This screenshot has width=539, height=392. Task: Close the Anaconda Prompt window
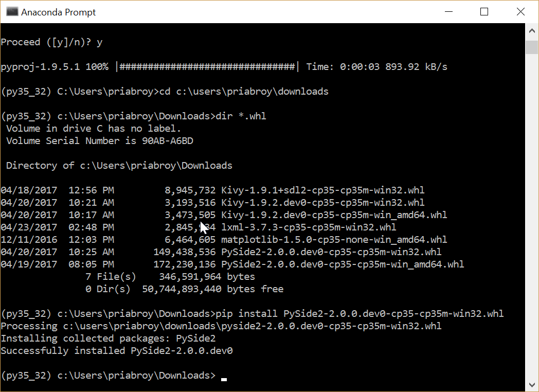click(x=520, y=12)
